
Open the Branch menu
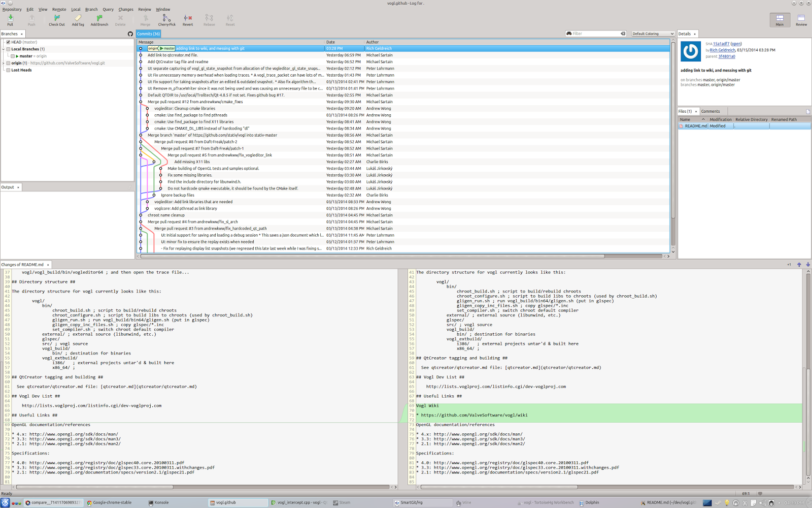coord(91,9)
